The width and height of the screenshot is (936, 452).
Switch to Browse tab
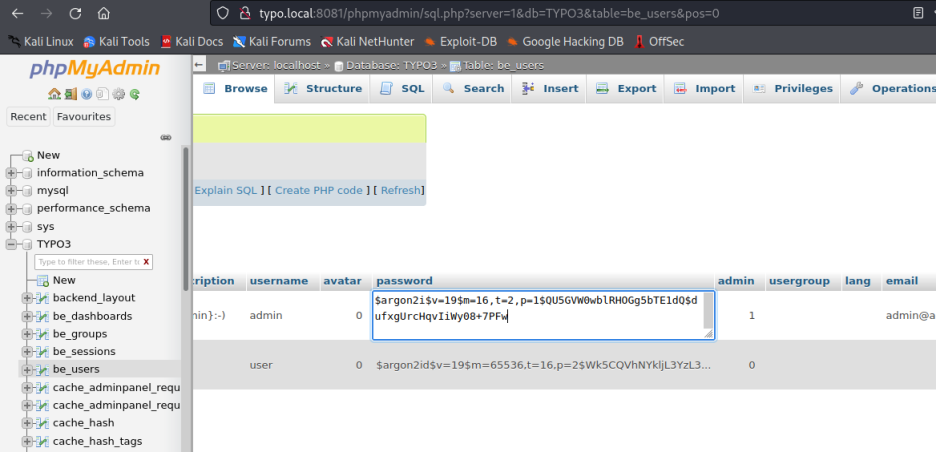click(x=235, y=88)
